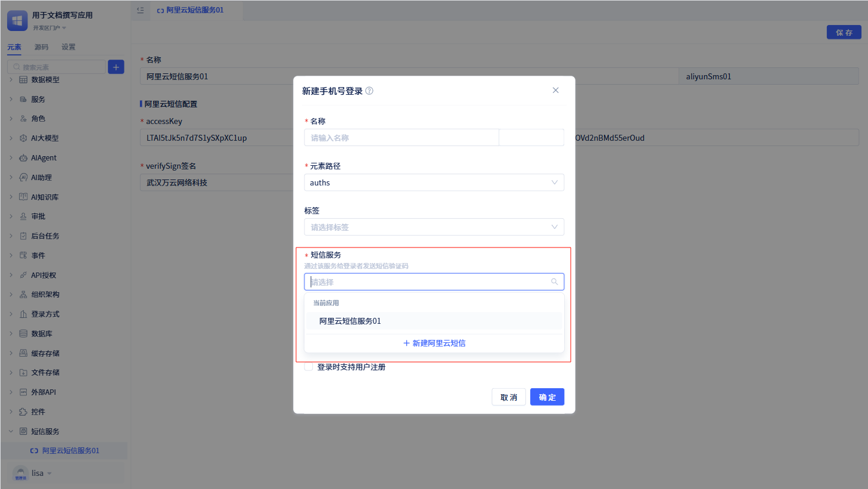The image size is (868, 489).
Task: Click the dialog identifier field right of 名称
Action: point(531,138)
